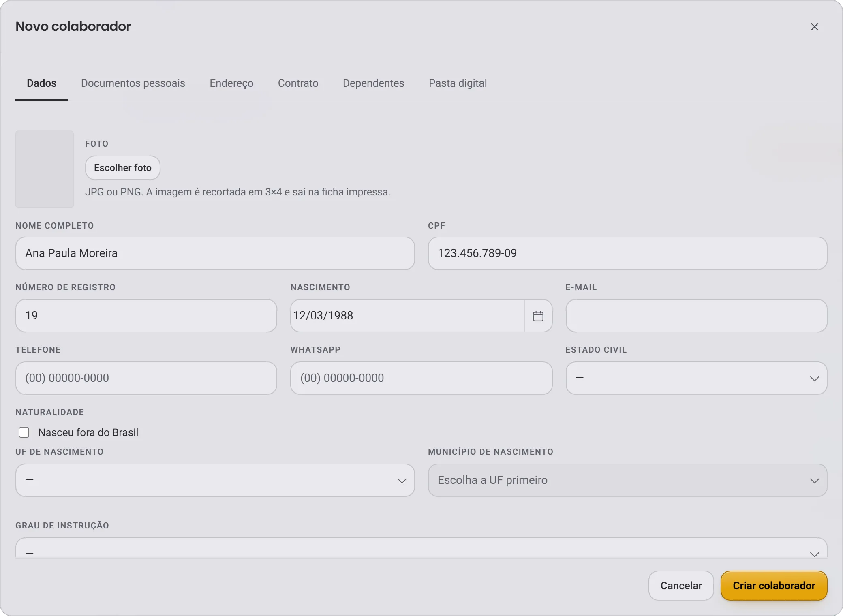Focus the CPF input field

(627, 253)
